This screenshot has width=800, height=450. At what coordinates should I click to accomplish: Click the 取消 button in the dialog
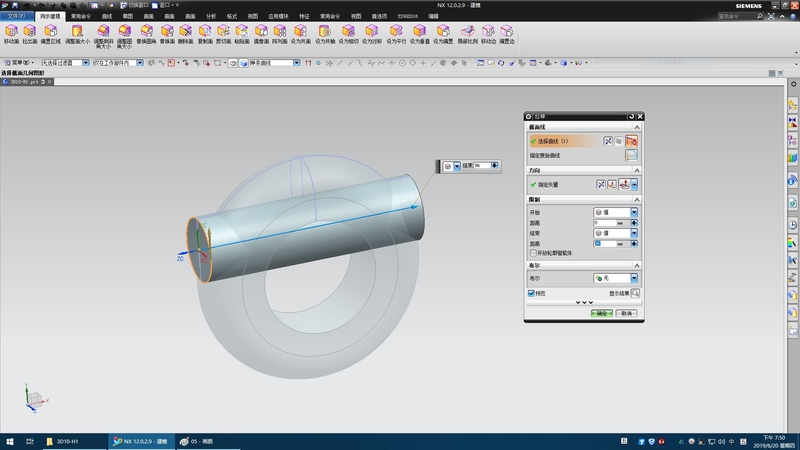coord(626,312)
